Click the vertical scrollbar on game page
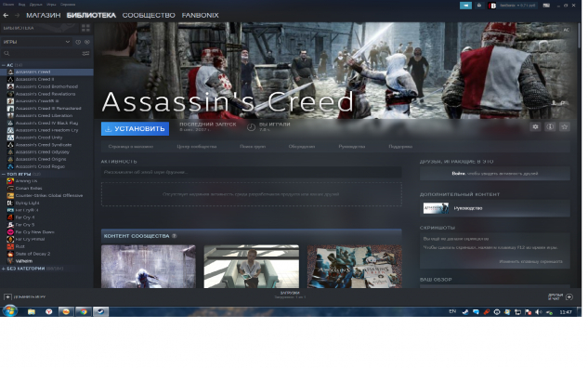The height and width of the screenshot is (368, 588). (x=579, y=35)
